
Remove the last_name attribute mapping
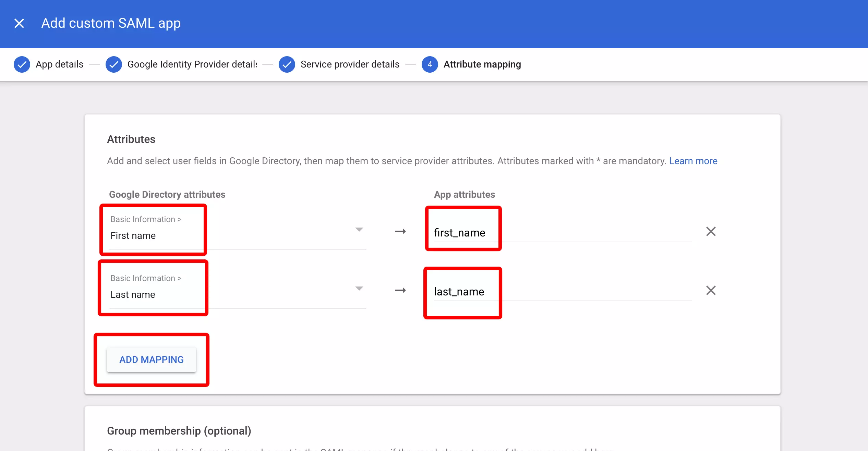(x=711, y=290)
